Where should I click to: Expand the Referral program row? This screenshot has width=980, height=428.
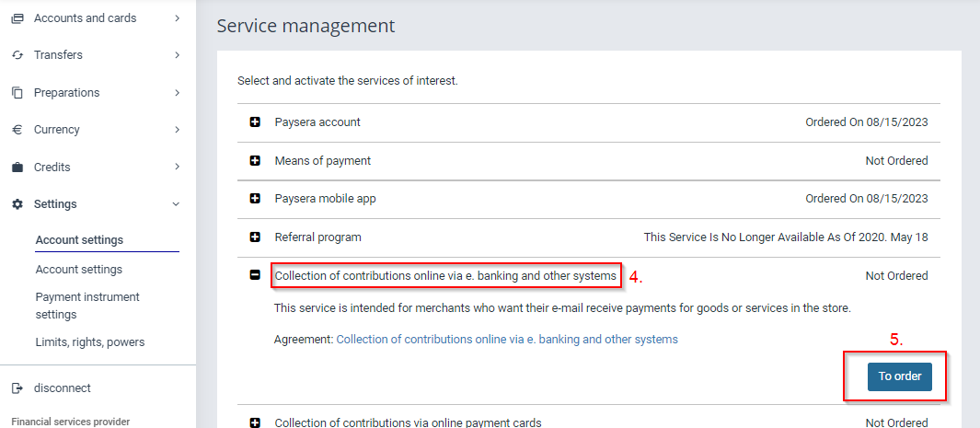[x=255, y=237]
